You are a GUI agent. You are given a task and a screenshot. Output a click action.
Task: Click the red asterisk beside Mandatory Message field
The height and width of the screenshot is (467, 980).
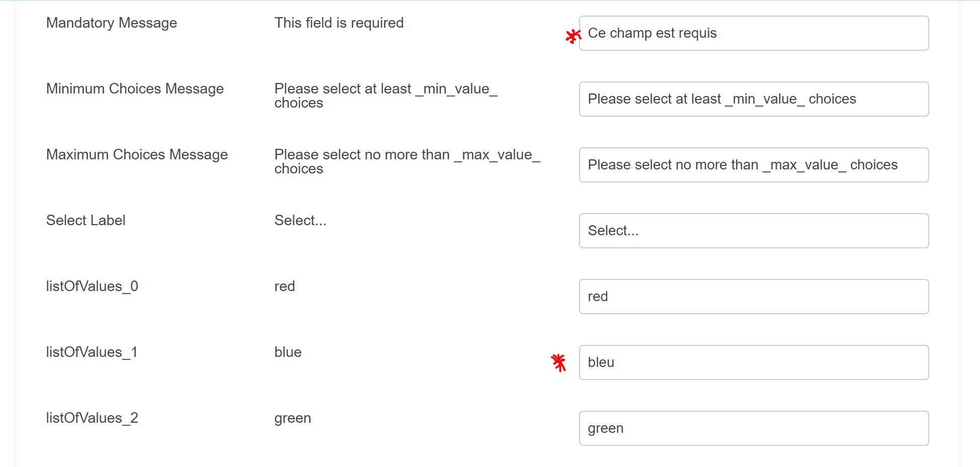[574, 36]
